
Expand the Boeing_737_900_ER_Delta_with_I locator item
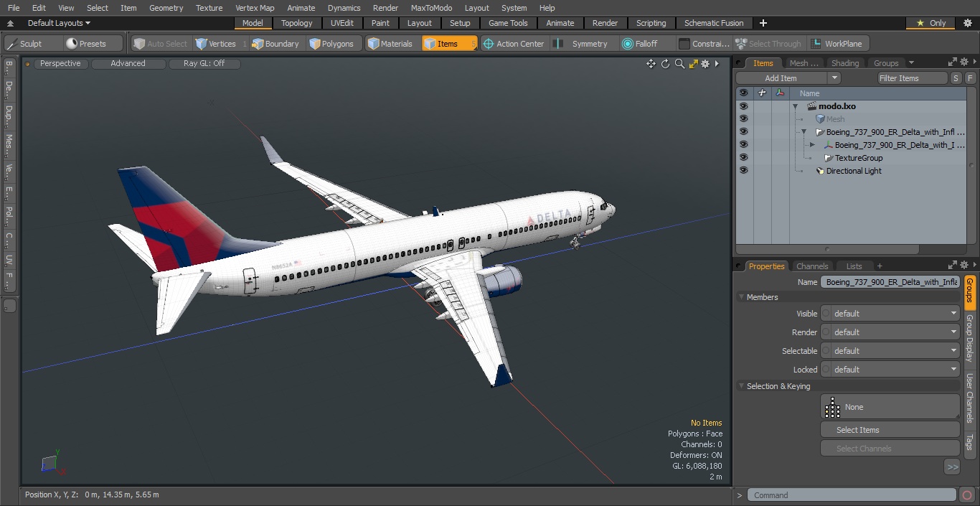click(x=812, y=145)
